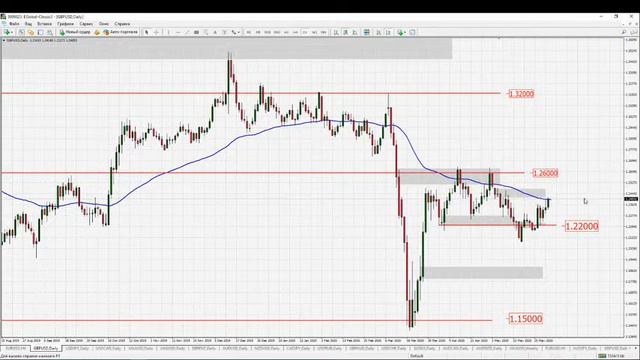Click the chart shift triangle marker

click(x=499, y=38)
